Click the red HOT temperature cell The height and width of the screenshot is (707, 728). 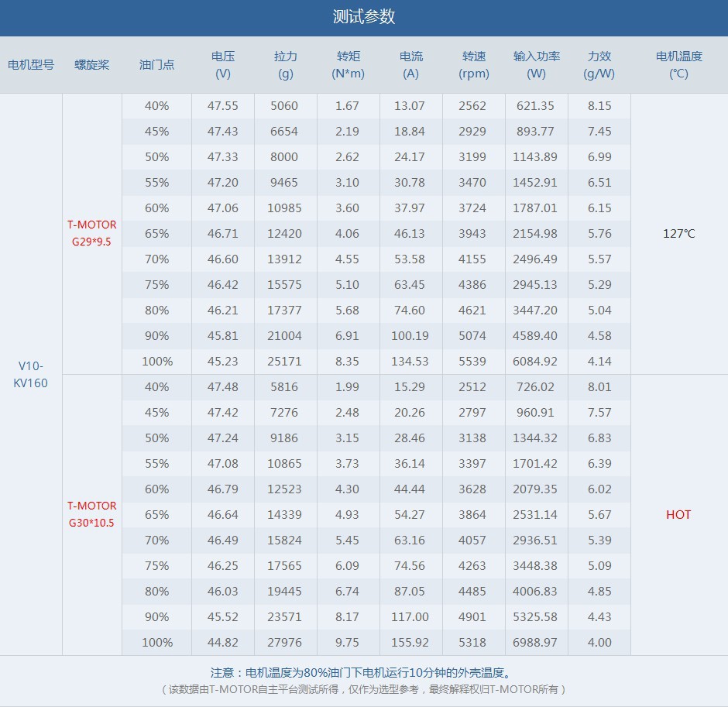click(x=678, y=514)
